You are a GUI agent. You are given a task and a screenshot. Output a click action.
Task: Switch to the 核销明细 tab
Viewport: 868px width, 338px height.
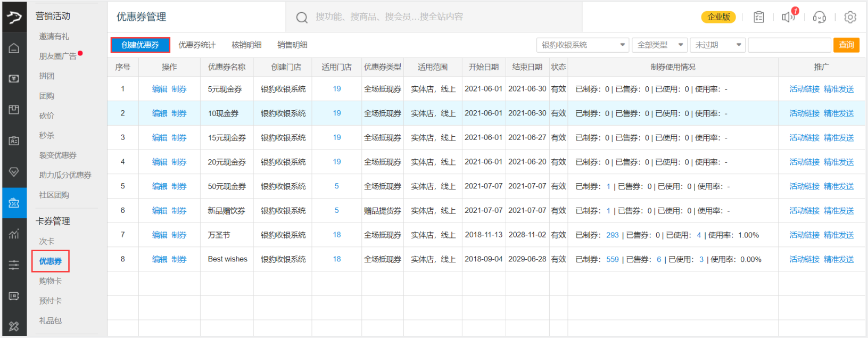(246, 45)
